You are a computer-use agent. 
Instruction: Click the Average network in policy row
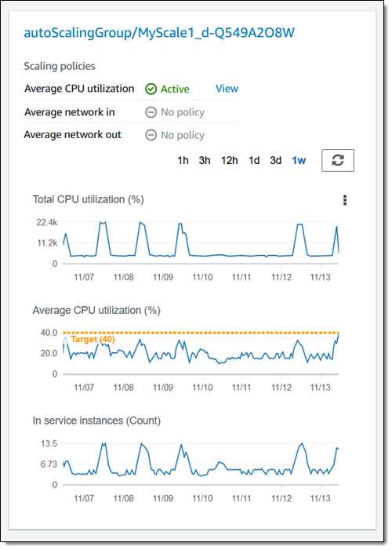pyautogui.click(x=131, y=112)
